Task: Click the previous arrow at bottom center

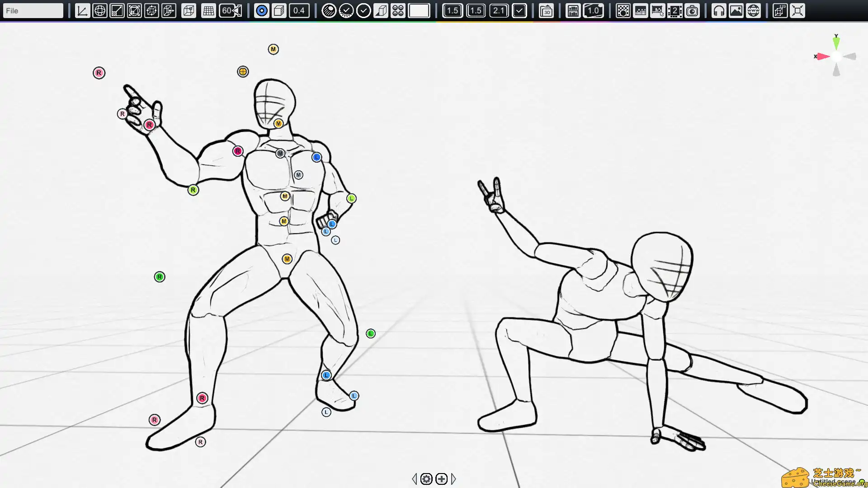Action: [x=414, y=479]
